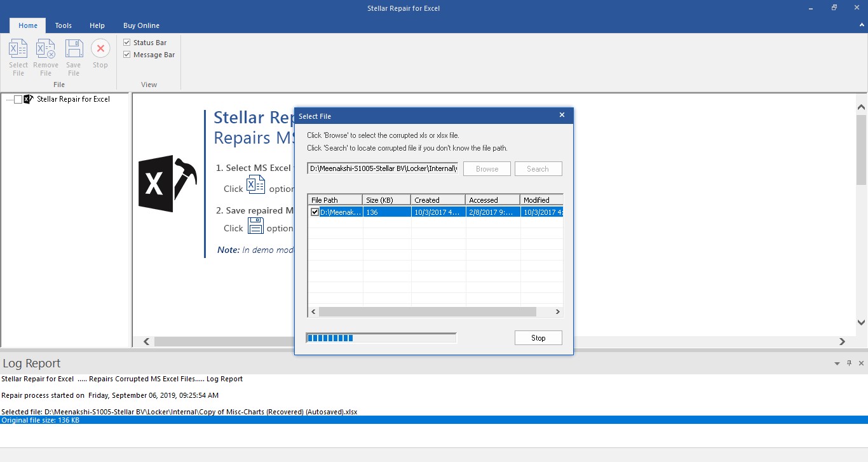Click the file list left scroll arrow
The image size is (868, 462).
pos(313,312)
